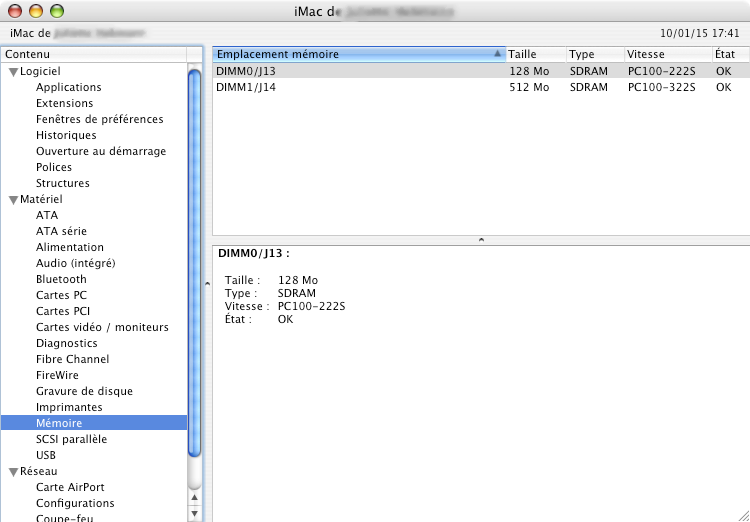
Task: Select Applications in the sidebar
Action: [69, 87]
